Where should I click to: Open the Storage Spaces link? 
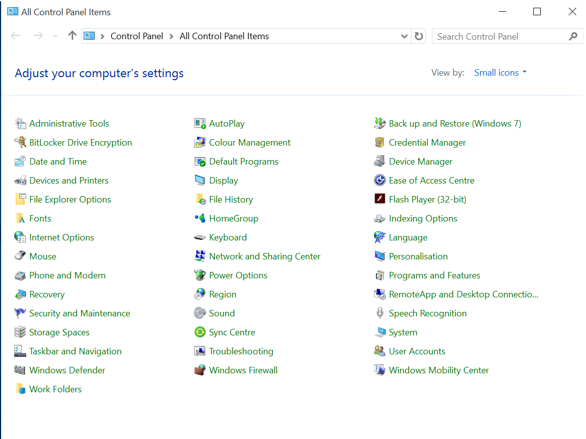pyautogui.click(x=59, y=332)
